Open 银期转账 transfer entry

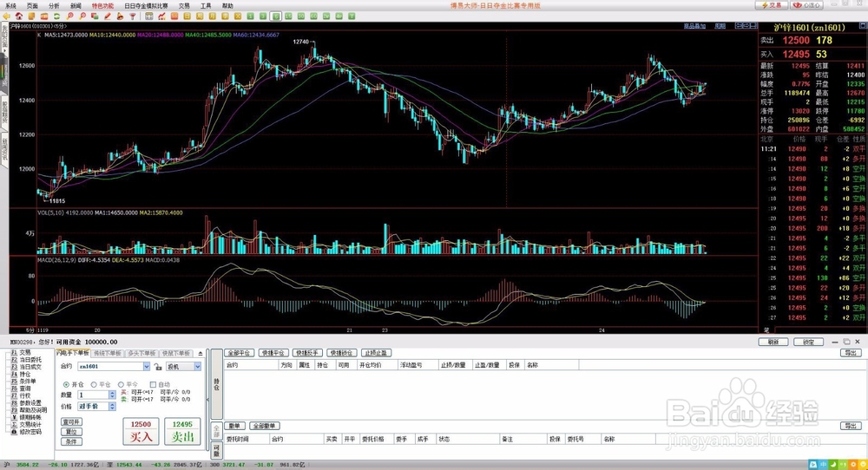click(26, 417)
